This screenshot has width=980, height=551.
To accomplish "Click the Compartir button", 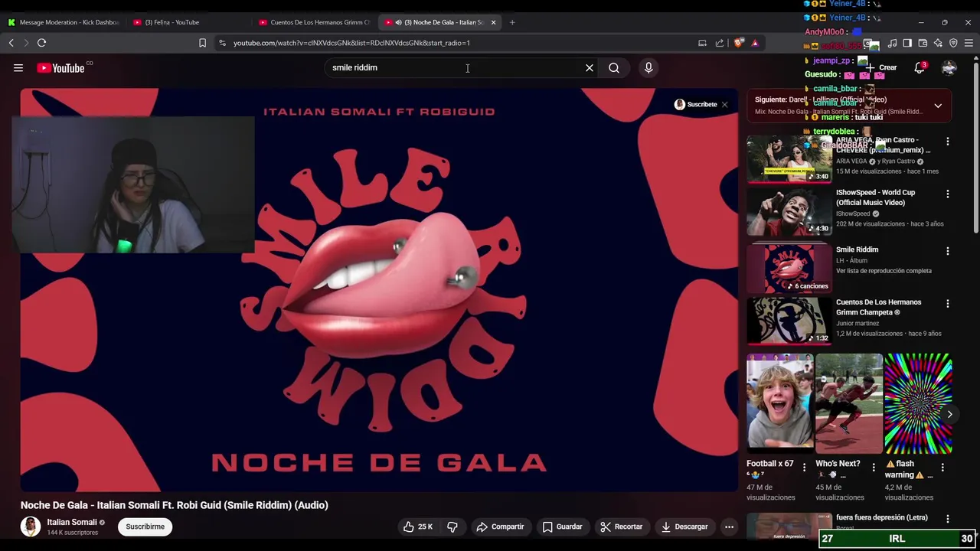I will tap(500, 527).
